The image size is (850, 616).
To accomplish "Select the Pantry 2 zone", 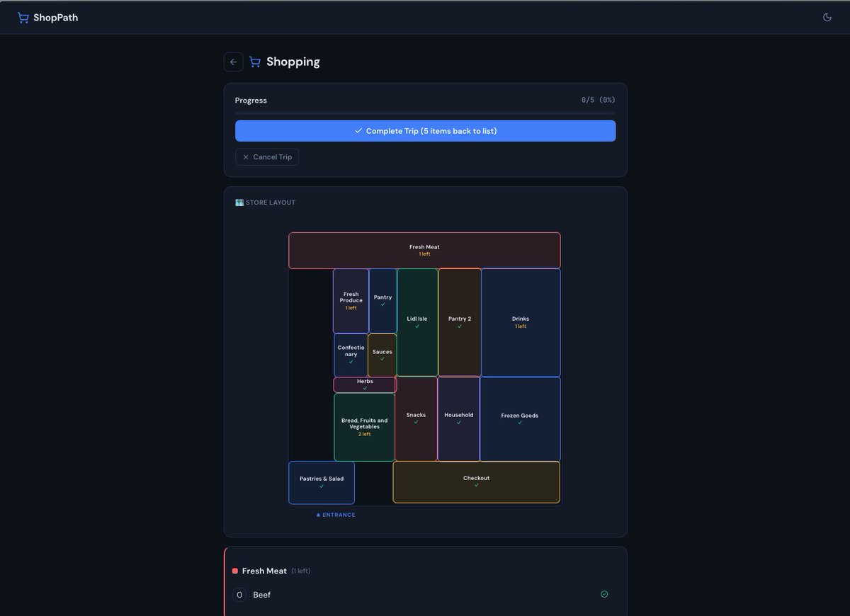I will click(460, 322).
